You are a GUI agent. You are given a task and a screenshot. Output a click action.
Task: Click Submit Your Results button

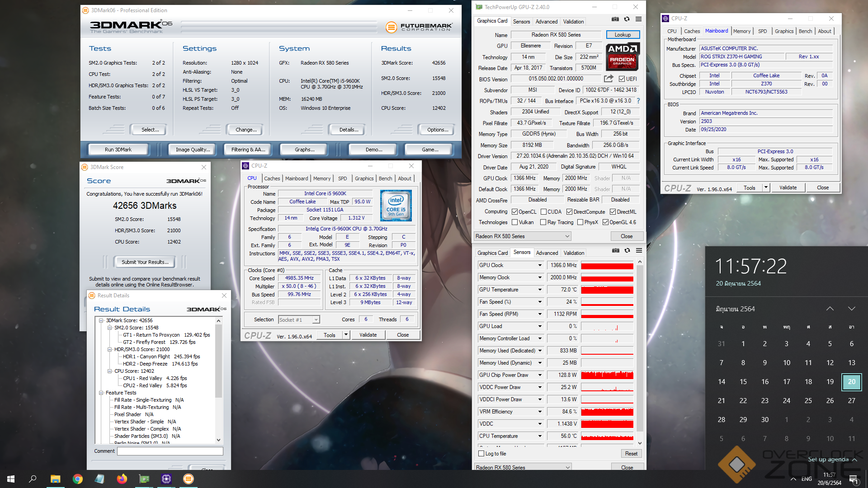pos(145,262)
